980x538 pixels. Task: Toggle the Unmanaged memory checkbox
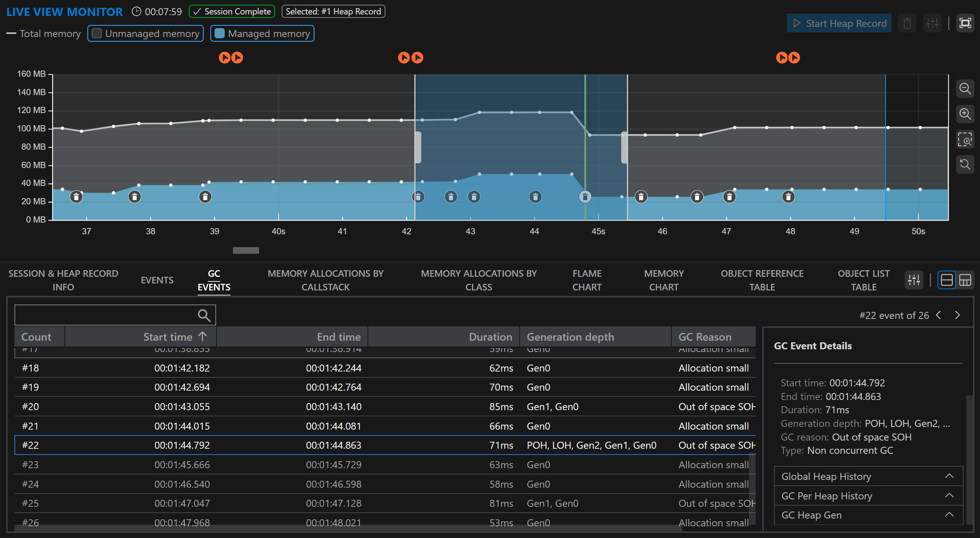pyautogui.click(x=97, y=34)
